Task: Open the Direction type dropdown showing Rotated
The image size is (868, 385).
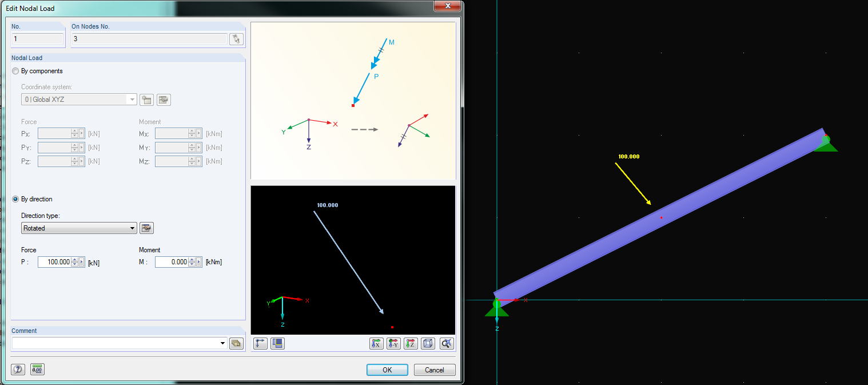Action: point(131,228)
